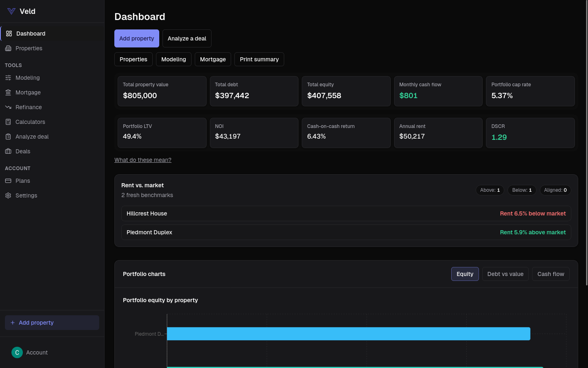Viewport: 588px width, 368px height.
Task: Select the Equity chart tab
Action: tap(465, 274)
